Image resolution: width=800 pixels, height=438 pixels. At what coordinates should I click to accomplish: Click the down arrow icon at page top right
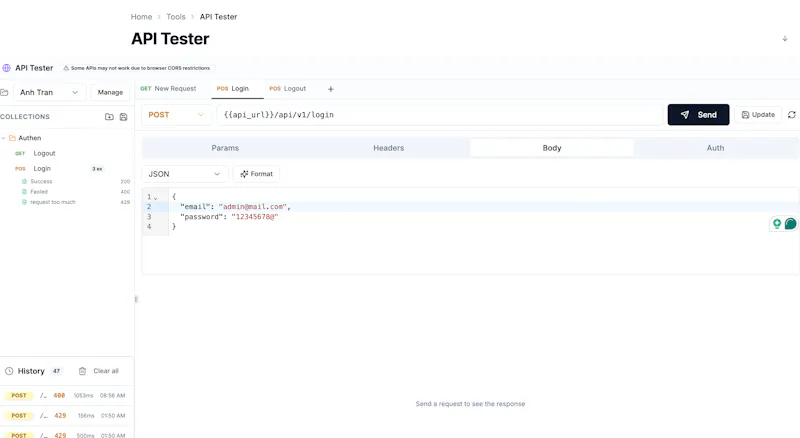(x=785, y=39)
